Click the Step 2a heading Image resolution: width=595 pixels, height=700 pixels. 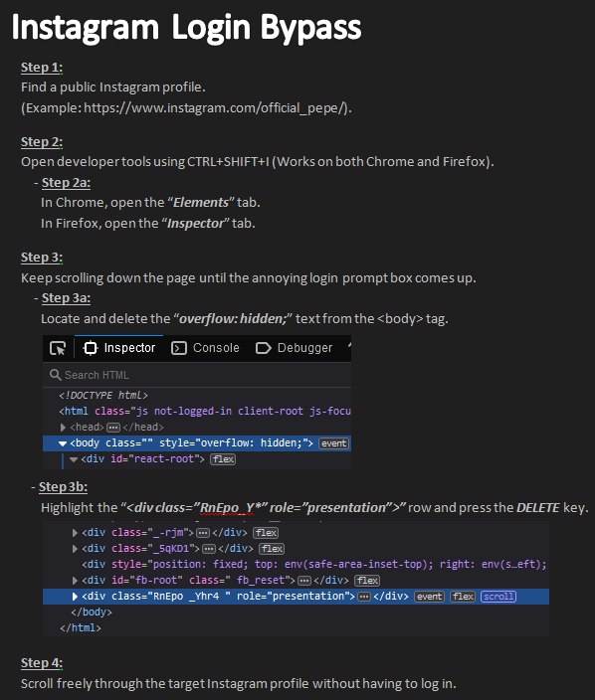(x=66, y=183)
